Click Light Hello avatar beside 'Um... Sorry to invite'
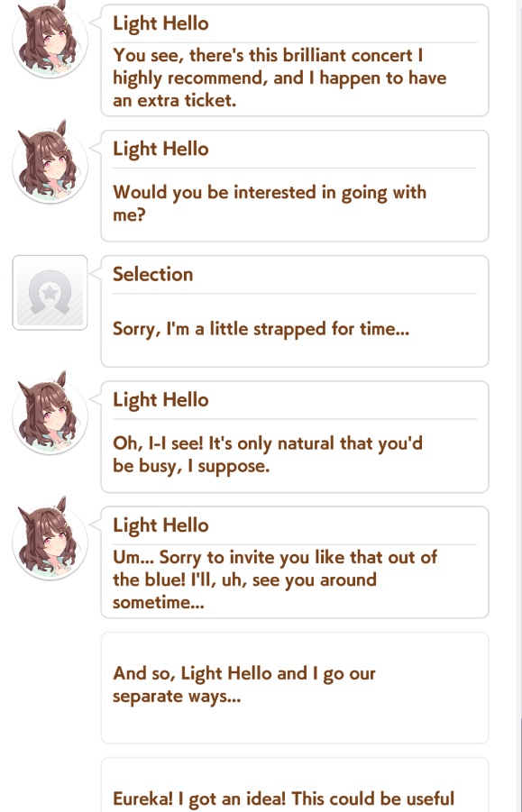This screenshot has width=522, height=812. pyautogui.click(x=50, y=540)
